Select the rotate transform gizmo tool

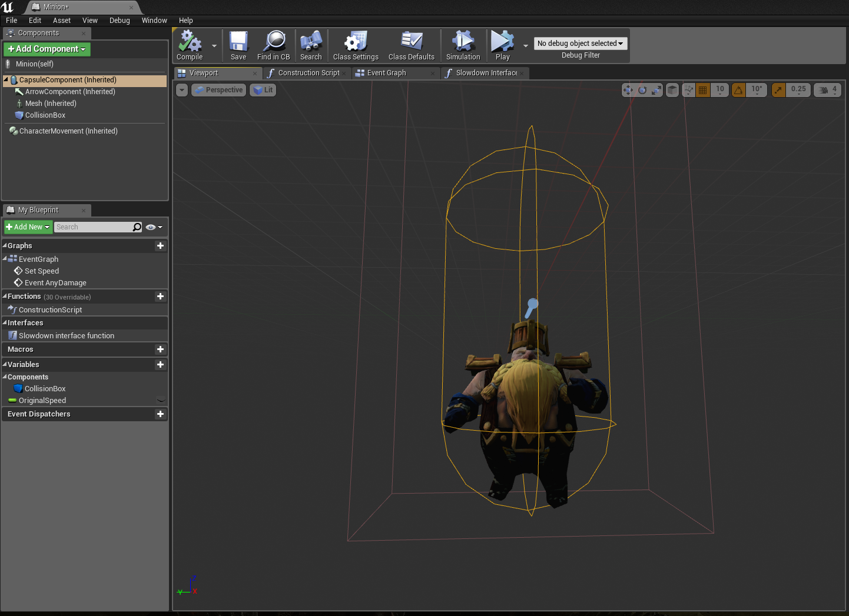[642, 90]
